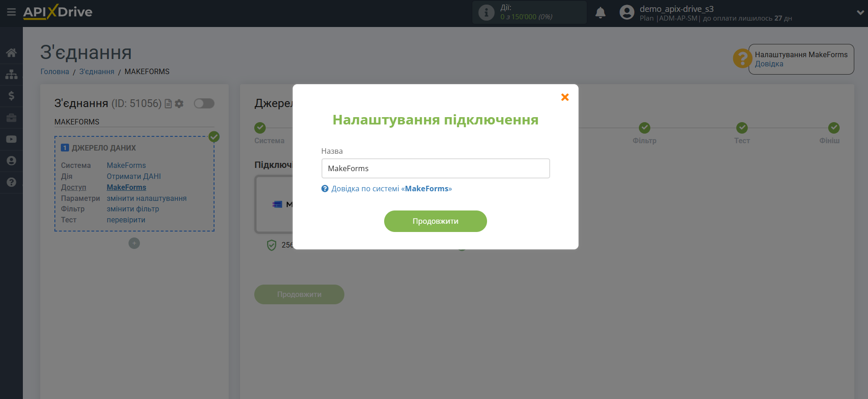This screenshot has width=868, height=399.
Task: Click the background Продовжити button
Action: click(x=299, y=294)
